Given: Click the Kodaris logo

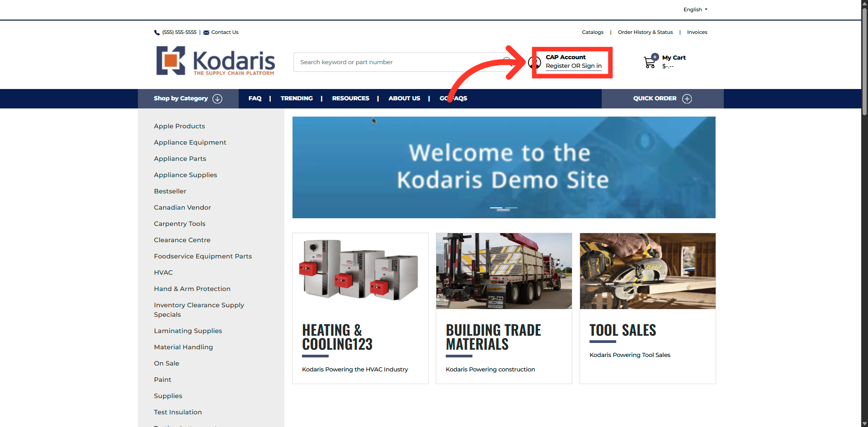Looking at the screenshot, I should pos(216,61).
